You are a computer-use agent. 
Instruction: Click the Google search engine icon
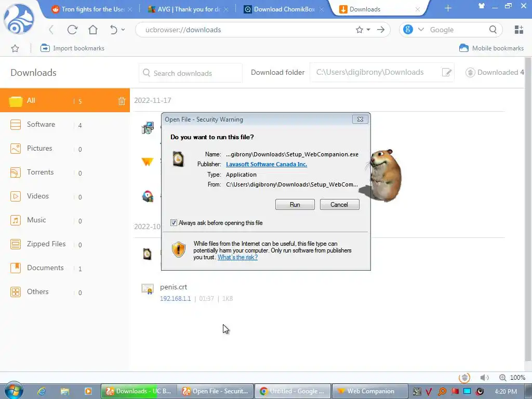[x=408, y=30]
